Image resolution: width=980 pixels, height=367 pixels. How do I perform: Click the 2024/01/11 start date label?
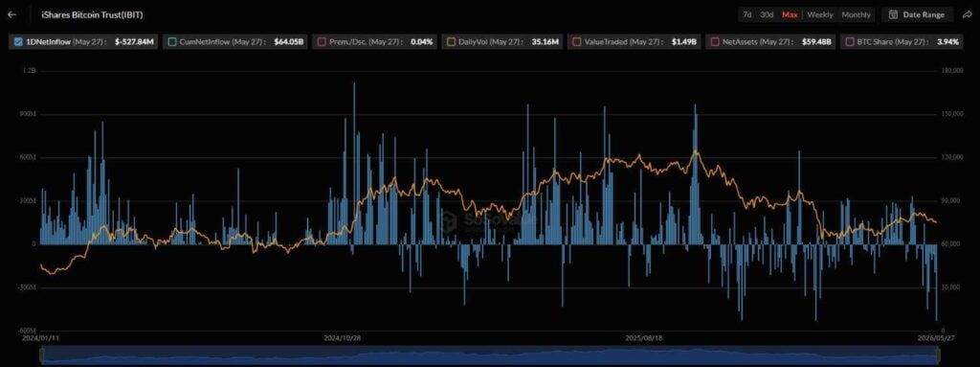[x=39, y=337]
